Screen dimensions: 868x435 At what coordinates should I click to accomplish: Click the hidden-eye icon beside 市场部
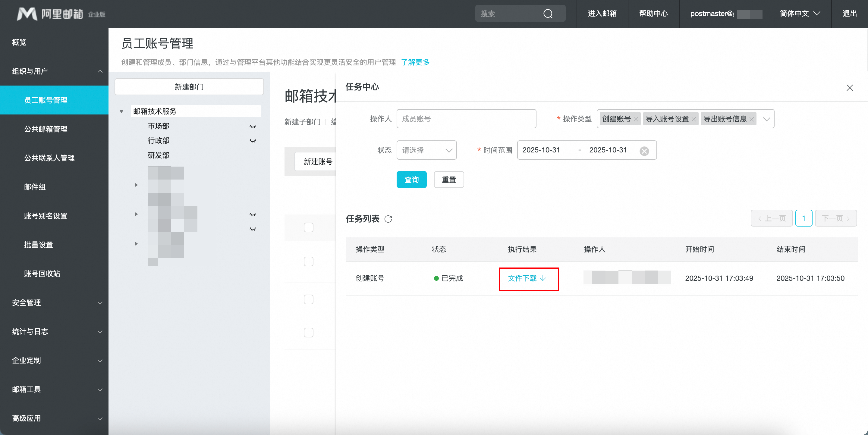[x=253, y=126]
